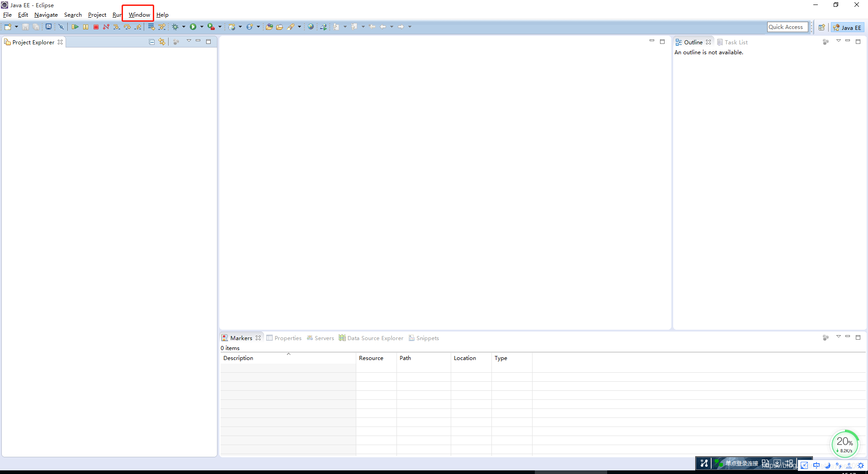Click the red Terminate icon
Image resolution: width=868 pixels, height=474 pixels.
(96, 27)
